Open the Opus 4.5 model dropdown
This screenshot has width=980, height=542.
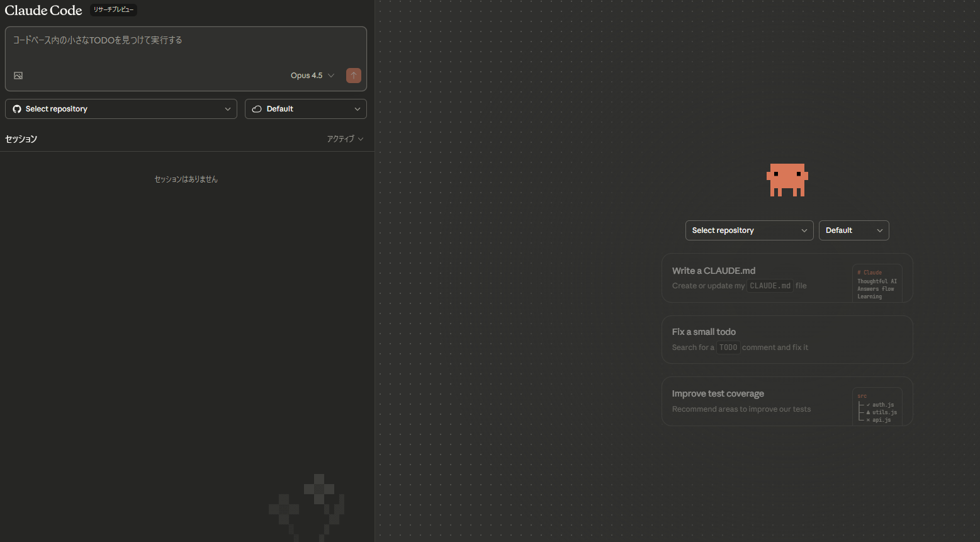click(312, 76)
